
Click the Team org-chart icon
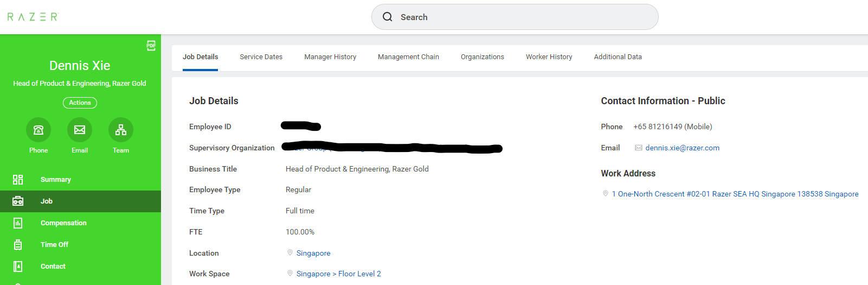coord(121,130)
